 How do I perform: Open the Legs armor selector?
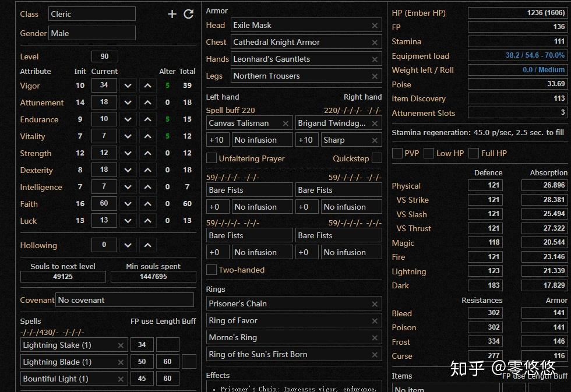click(306, 76)
